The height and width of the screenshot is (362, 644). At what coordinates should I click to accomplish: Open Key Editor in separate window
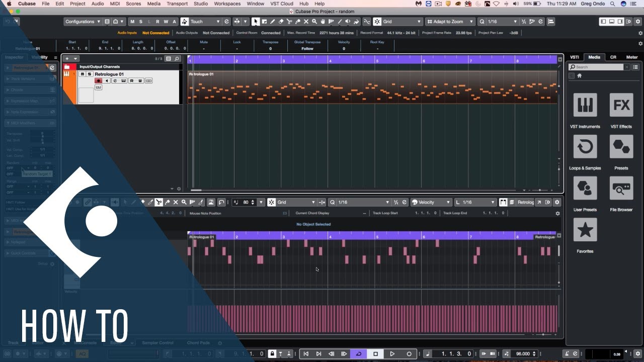[x=539, y=202]
